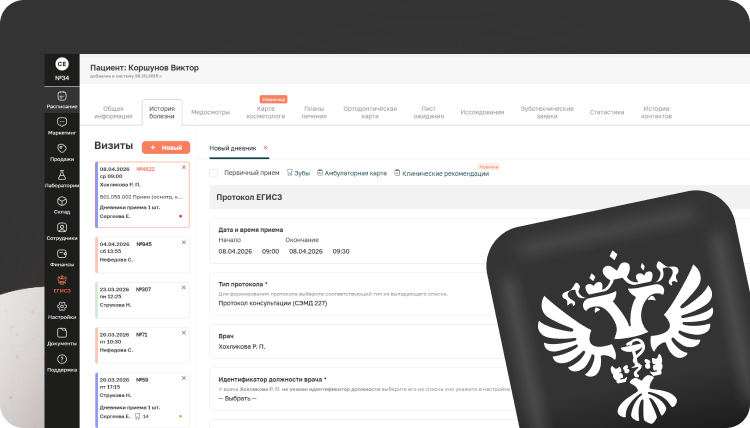Switch to the Ортодонтическая карта tab
The width and height of the screenshot is (750, 428).
pyautogui.click(x=370, y=112)
